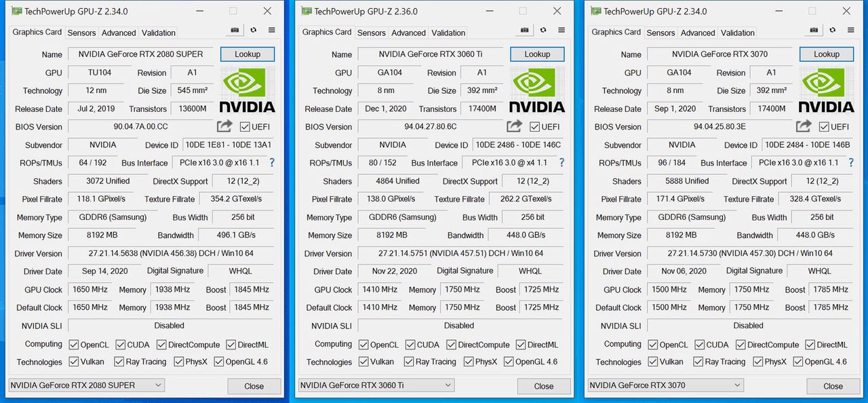This screenshot has width=868, height=403.
Task: Toggle OpenCL checkbox in RTX 2080 SUPER window
Action: [74, 345]
